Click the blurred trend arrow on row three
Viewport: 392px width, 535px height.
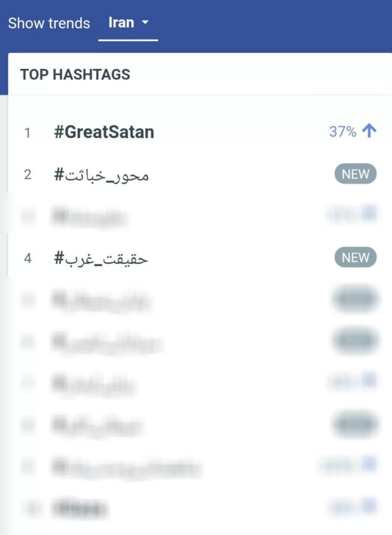pos(369,213)
